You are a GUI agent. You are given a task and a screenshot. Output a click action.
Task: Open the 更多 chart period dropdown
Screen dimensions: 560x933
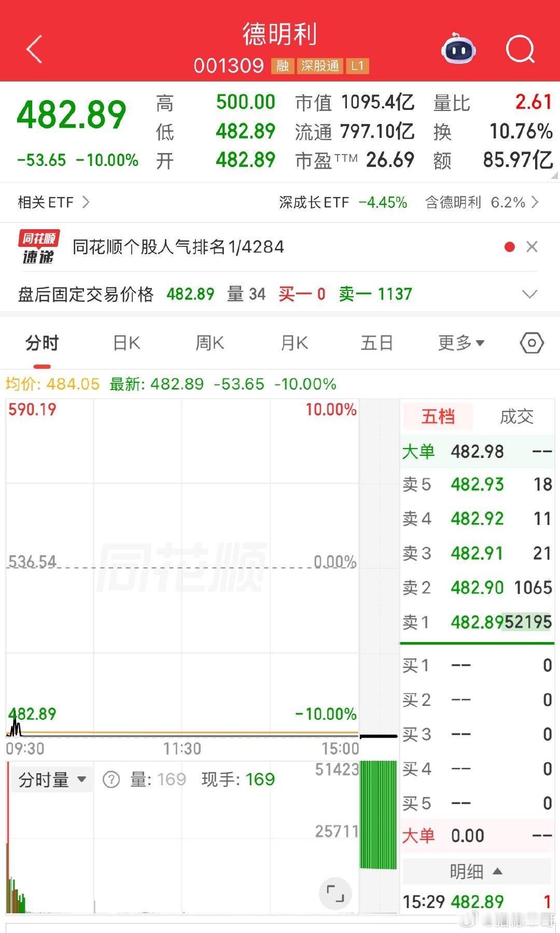(461, 343)
